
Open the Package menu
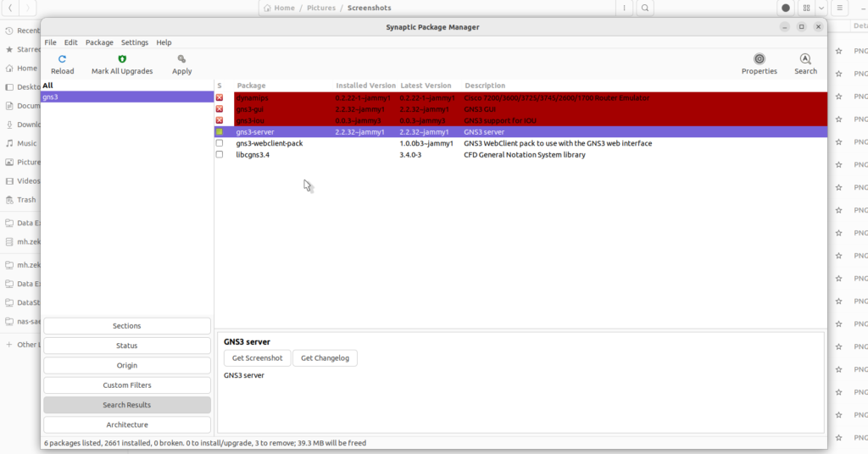pyautogui.click(x=99, y=42)
